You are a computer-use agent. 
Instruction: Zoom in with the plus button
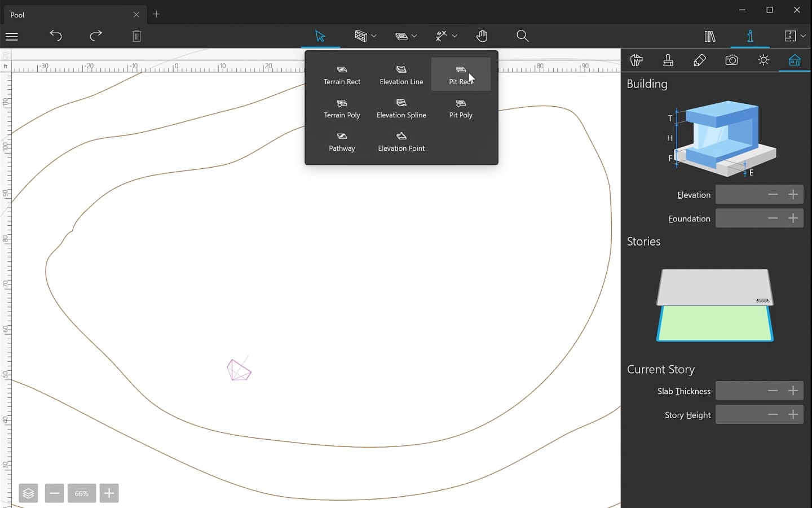[109, 493]
